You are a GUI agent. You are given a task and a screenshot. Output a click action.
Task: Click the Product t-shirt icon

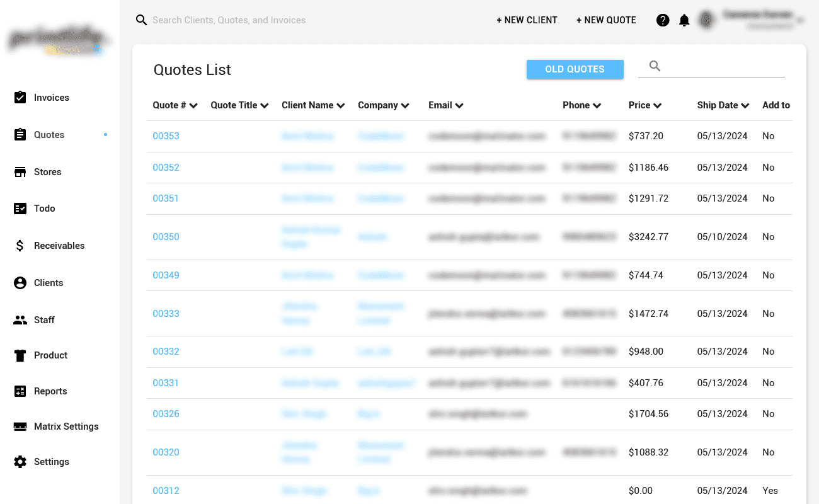point(20,355)
